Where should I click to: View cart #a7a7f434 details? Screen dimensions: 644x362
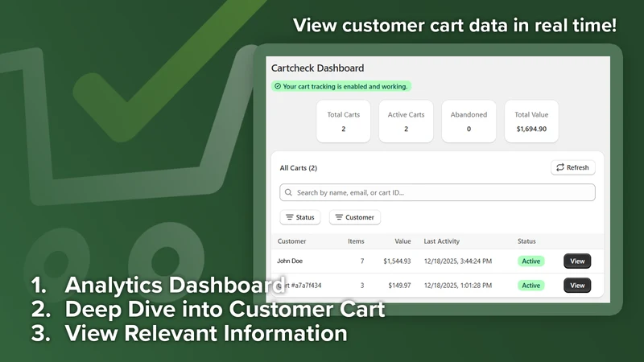point(577,286)
